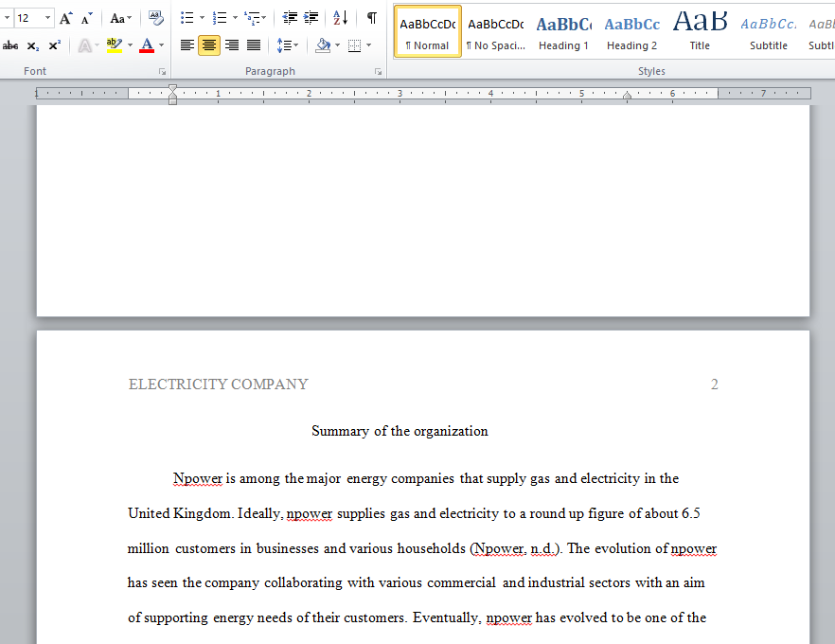Toggle strikethrough formatting
The height and width of the screenshot is (644, 835).
tap(10, 45)
